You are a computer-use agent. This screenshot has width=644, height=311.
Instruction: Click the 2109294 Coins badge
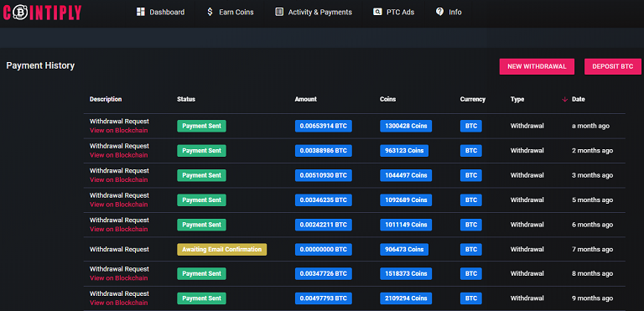[406, 298]
